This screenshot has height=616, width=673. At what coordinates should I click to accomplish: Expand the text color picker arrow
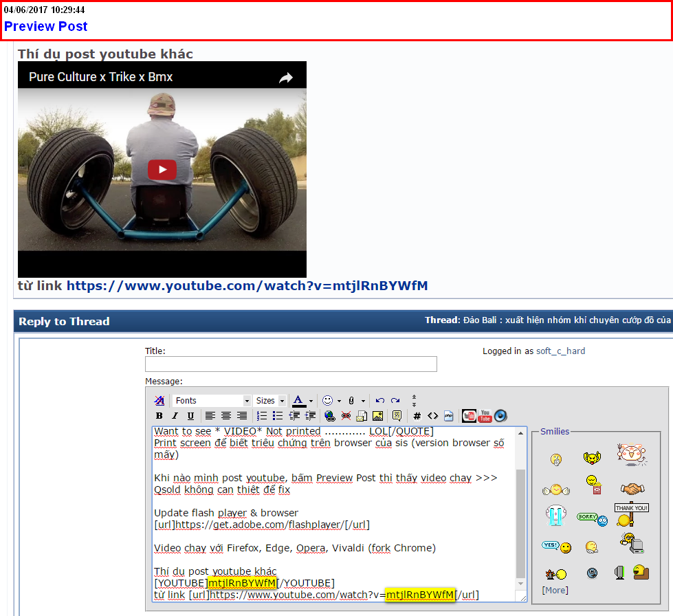click(x=311, y=401)
